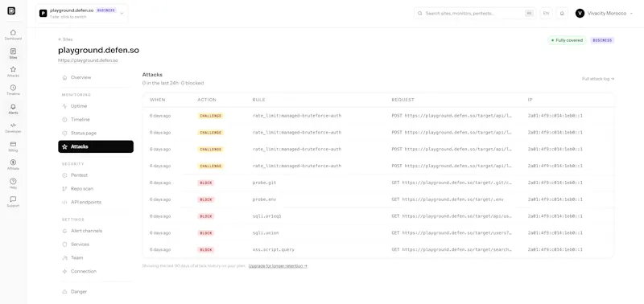Select probe.env rule row

[x=378, y=199]
